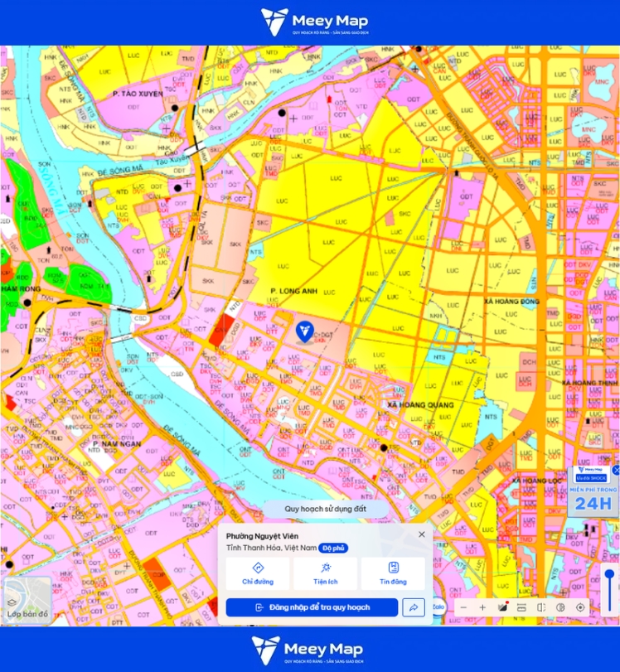
Task: Click the Quy hoạch sử dụng đất pill
Action: [326, 509]
